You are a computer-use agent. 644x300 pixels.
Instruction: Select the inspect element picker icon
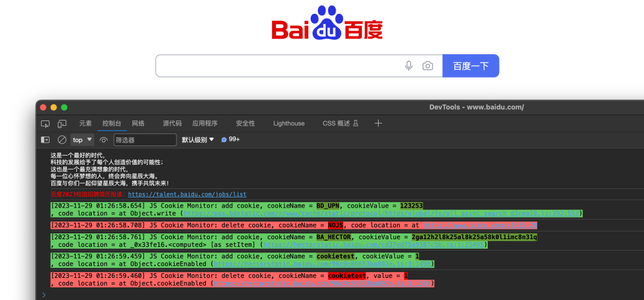point(45,123)
